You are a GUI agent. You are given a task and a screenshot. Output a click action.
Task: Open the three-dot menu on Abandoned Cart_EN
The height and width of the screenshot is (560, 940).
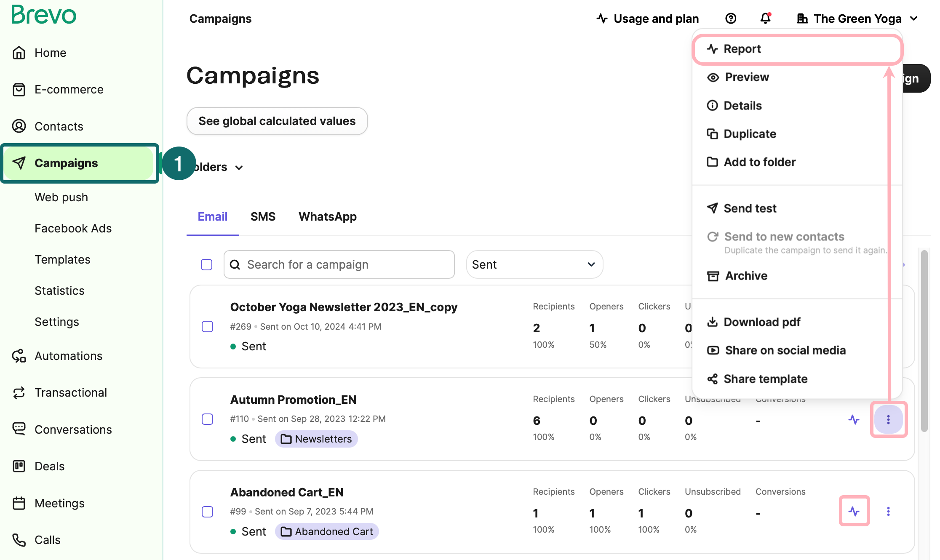point(889,511)
